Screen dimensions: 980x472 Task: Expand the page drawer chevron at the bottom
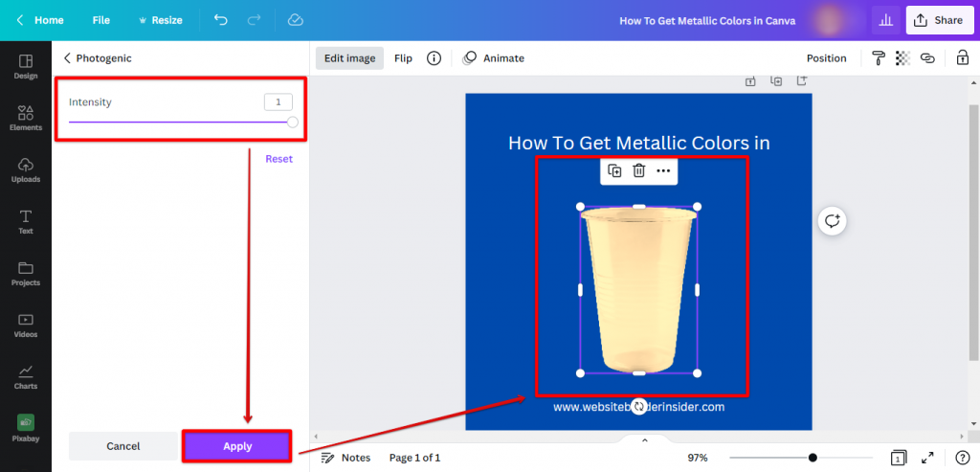click(x=644, y=440)
